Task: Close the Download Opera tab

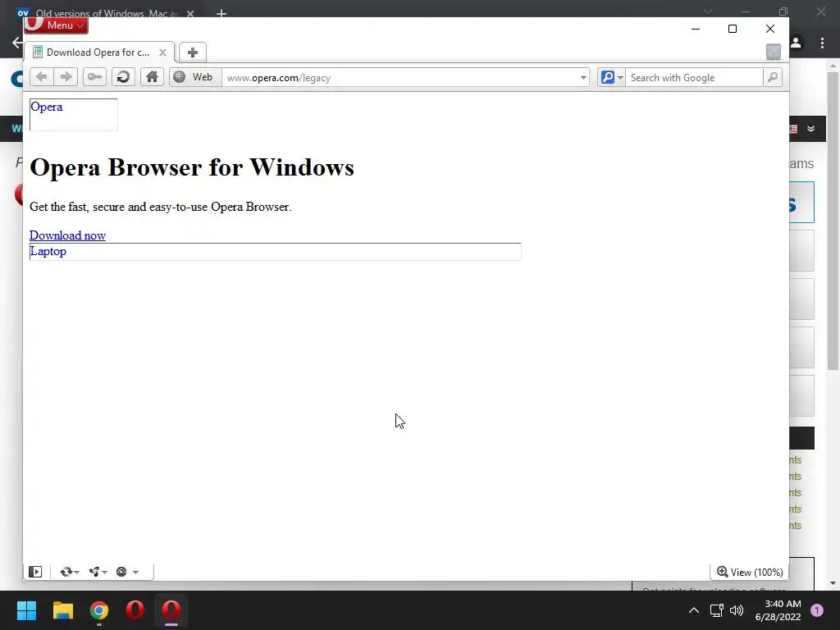Action: tap(163, 52)
